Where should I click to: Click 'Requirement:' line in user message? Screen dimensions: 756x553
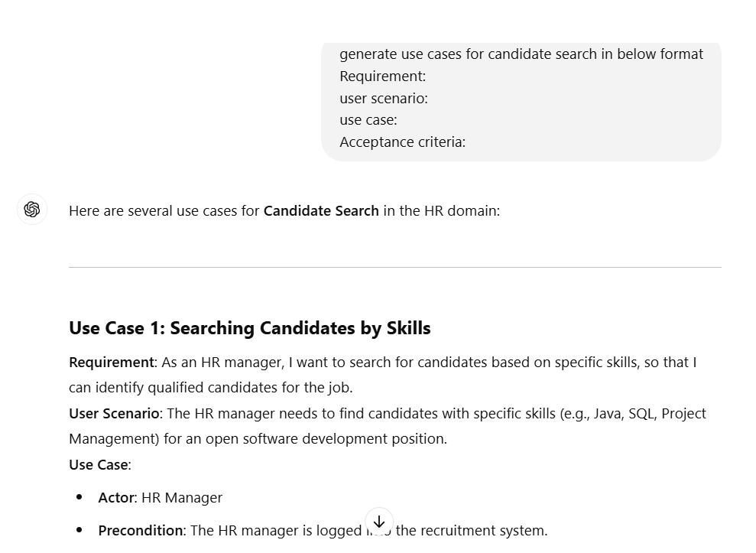pyautogui.click(x=383, y=76)
